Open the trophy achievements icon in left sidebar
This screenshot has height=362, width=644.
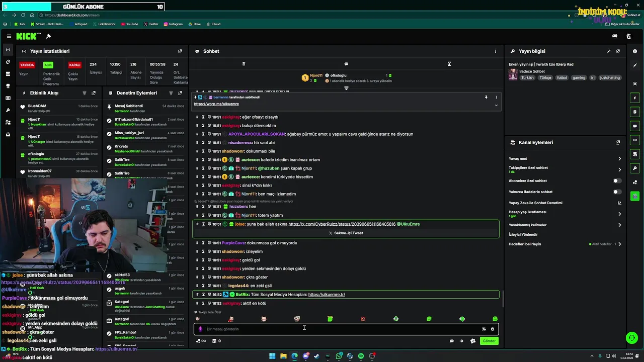coord(8,86)
